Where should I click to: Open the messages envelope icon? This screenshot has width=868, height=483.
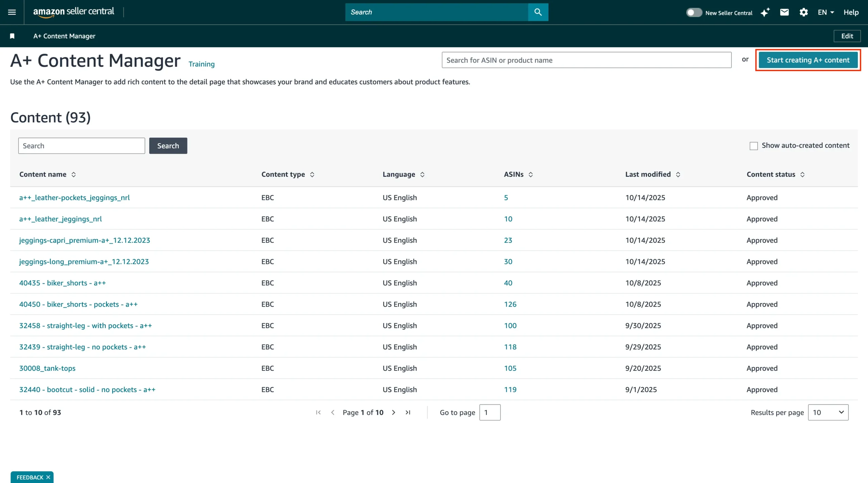coord(784,13)
